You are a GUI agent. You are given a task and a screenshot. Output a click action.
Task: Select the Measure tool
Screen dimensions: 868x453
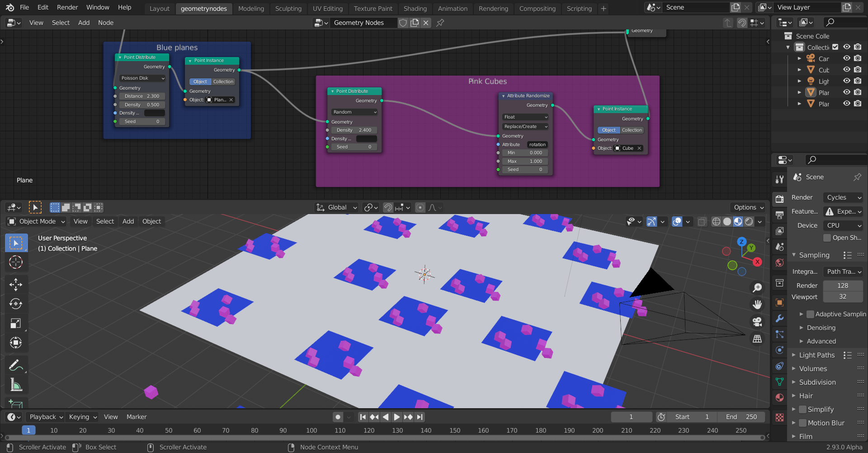[x=16, y=385]
